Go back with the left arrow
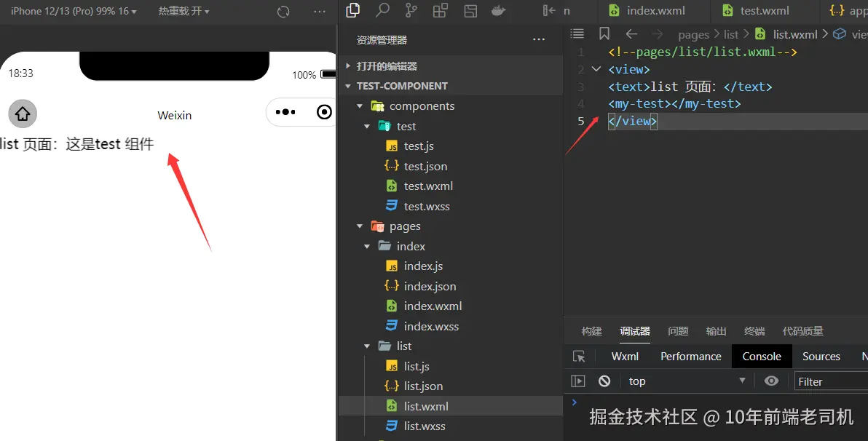 click(631, 34)
